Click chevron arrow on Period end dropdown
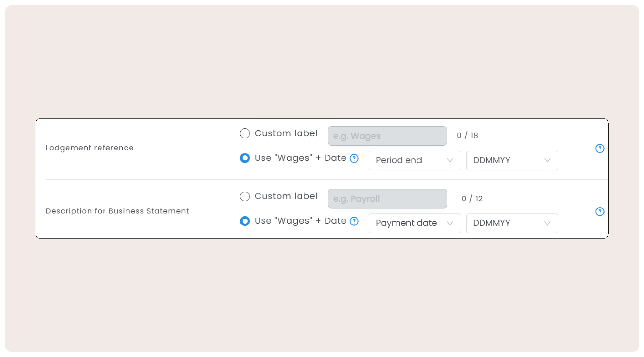 [449, 160]
